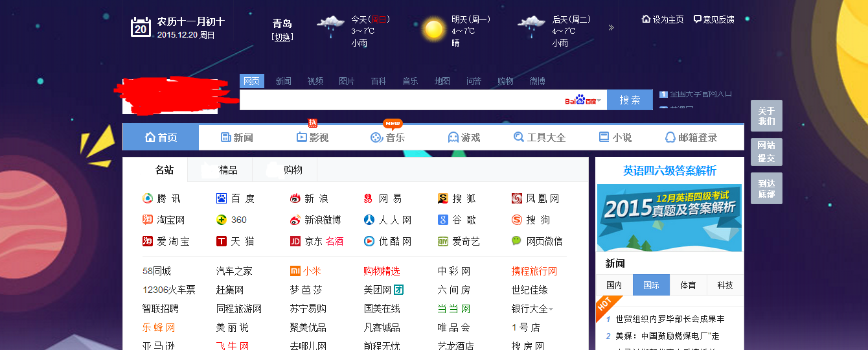Open the 2015真题及答案解析 banner image
868x350 pixels.
tap(670, 218)
